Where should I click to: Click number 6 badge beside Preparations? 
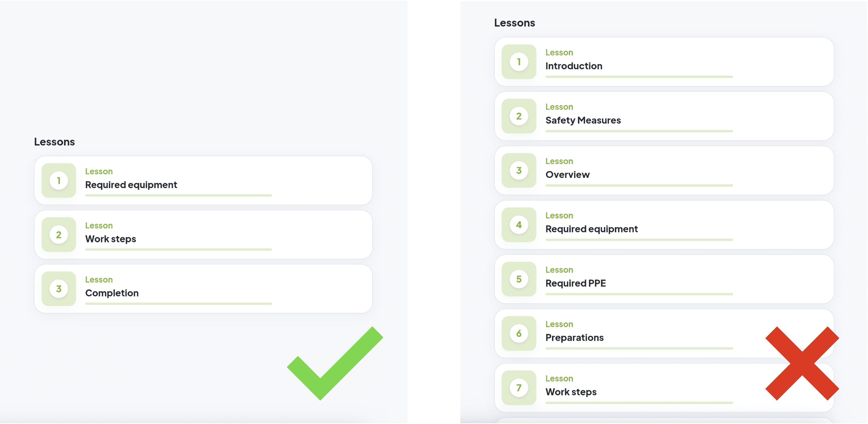pos(519,334)
